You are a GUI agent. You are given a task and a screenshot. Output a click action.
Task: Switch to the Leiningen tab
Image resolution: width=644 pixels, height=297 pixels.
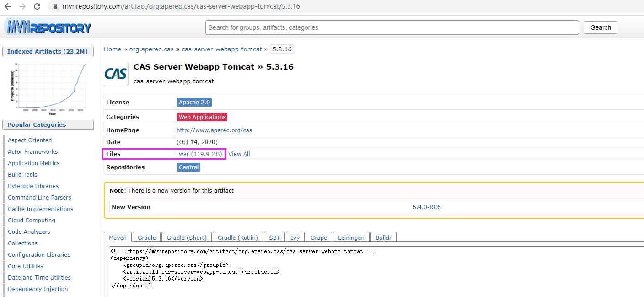[351, 238]
